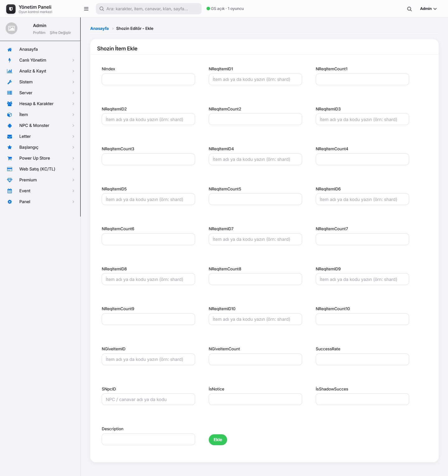
Task: Open the Hesap & Karakter menu item
Action: point(40,104)
